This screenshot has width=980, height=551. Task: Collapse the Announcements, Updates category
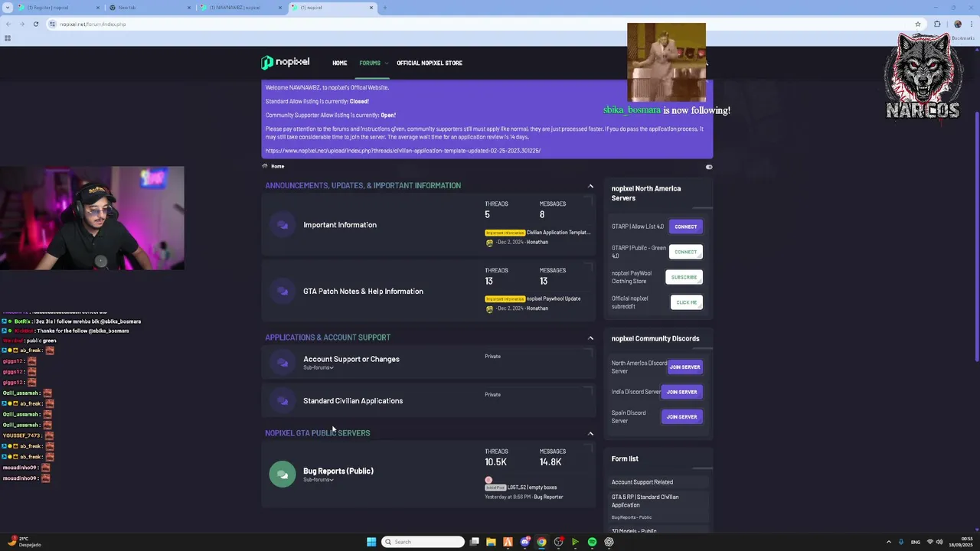[x=590, y=186]
